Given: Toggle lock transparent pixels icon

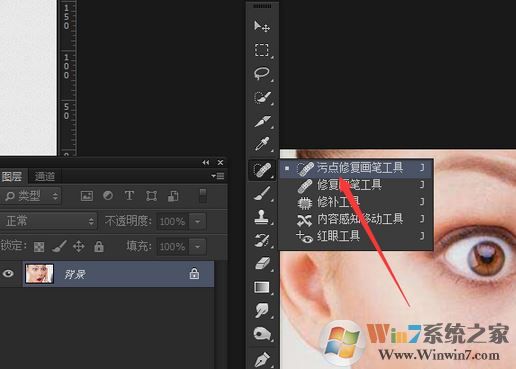Looking at the screenshot, I should tap(39, 247).
